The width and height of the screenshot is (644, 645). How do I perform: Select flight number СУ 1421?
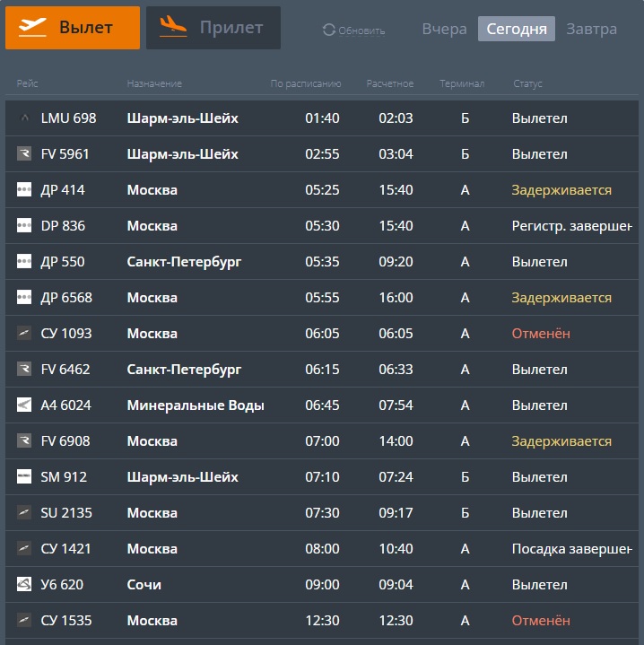coord(65,548)
